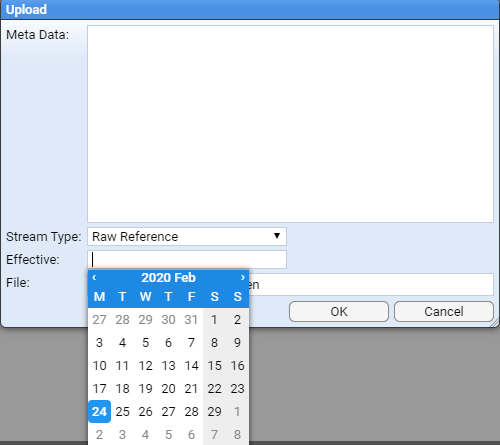Image resolution: width=500 pixels, height=445 pixels.
Task: Select highlighted date 24 in calendar
Action: (99, 412)
